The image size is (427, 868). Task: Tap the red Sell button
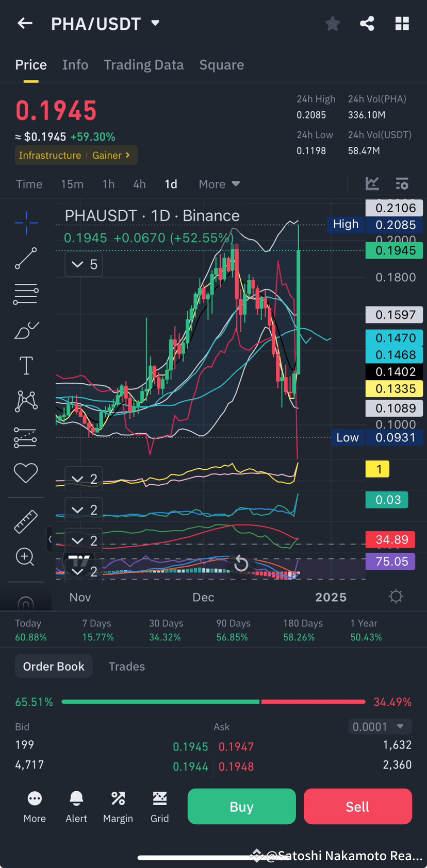[x=358, y=807]
